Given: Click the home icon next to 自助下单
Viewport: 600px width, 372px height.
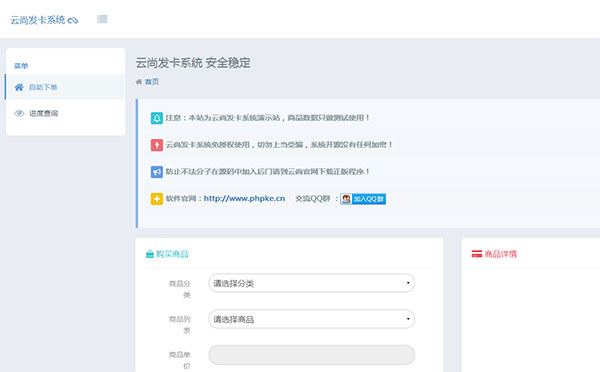Looking at the screenshot, I should 19,87.
